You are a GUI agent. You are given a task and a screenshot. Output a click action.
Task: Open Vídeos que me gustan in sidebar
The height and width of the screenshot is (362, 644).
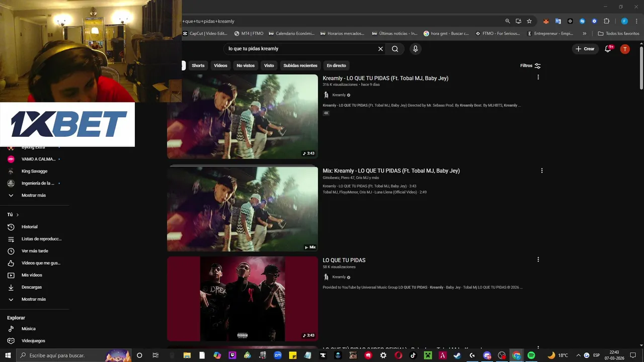(x=34, y=263)
